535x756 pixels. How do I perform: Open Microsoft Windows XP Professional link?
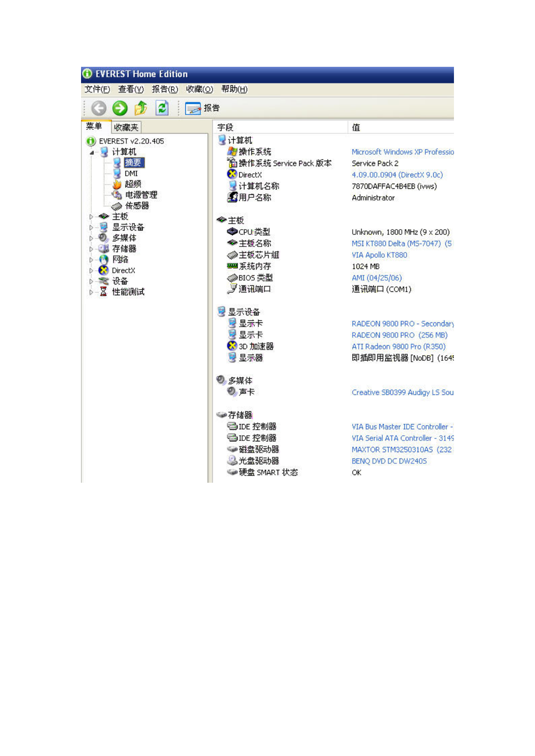(x=403, y=152)
